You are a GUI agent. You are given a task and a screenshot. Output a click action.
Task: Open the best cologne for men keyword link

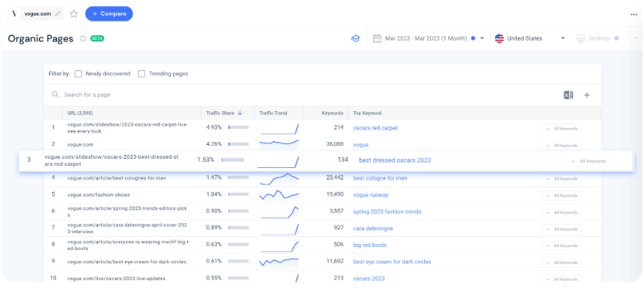pyautogui.click(x=380, y=178)
